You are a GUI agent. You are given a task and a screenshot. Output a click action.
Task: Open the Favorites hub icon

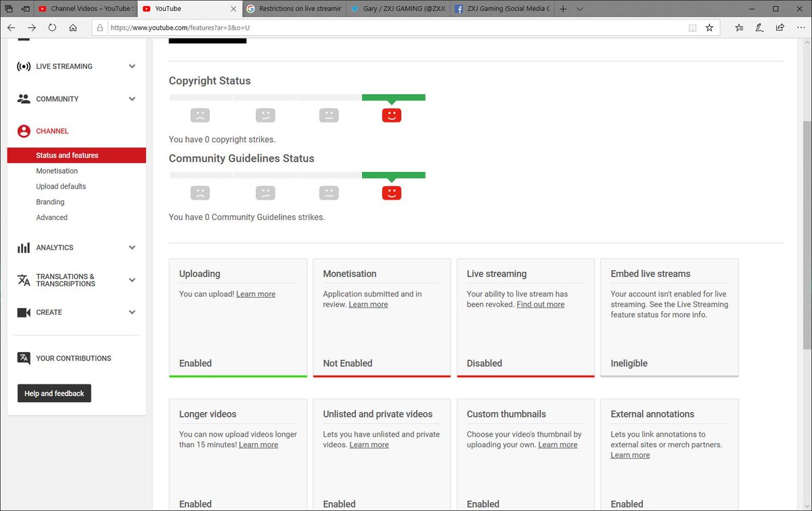(739, 28)
